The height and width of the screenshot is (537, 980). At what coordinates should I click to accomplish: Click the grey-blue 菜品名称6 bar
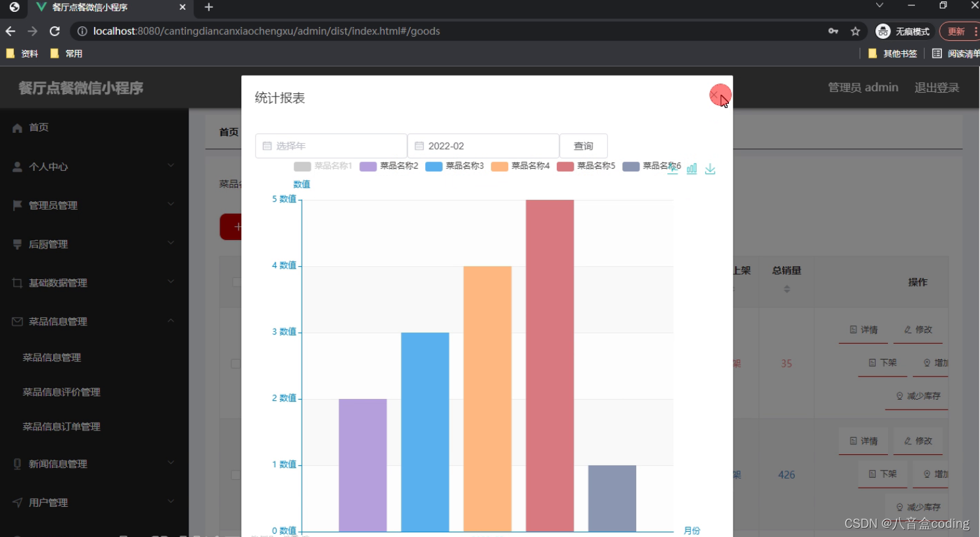click(x=612, y=498)
